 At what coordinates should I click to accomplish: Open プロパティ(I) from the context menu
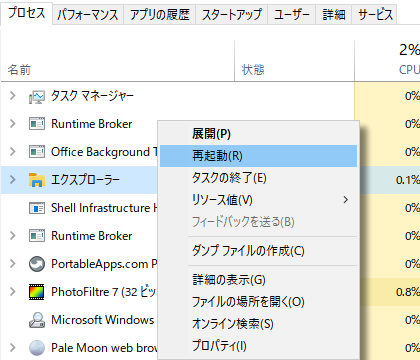[258, 346]
